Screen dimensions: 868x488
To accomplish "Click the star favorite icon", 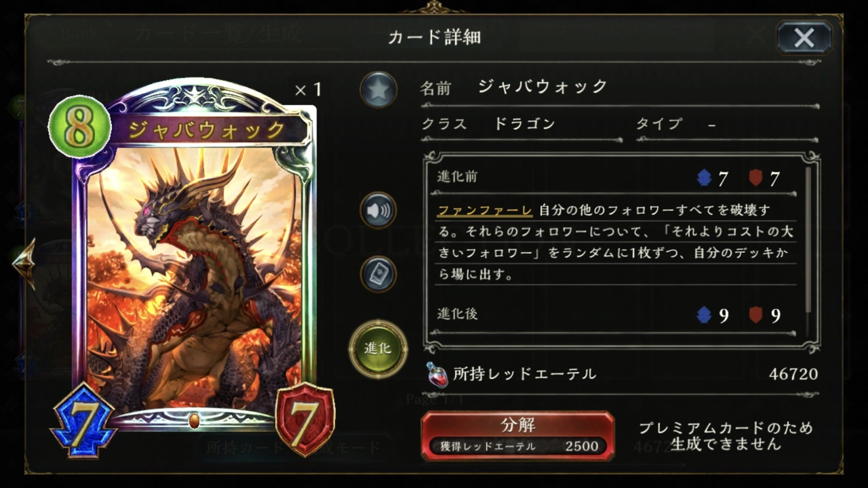I will (x=378, y=89).
